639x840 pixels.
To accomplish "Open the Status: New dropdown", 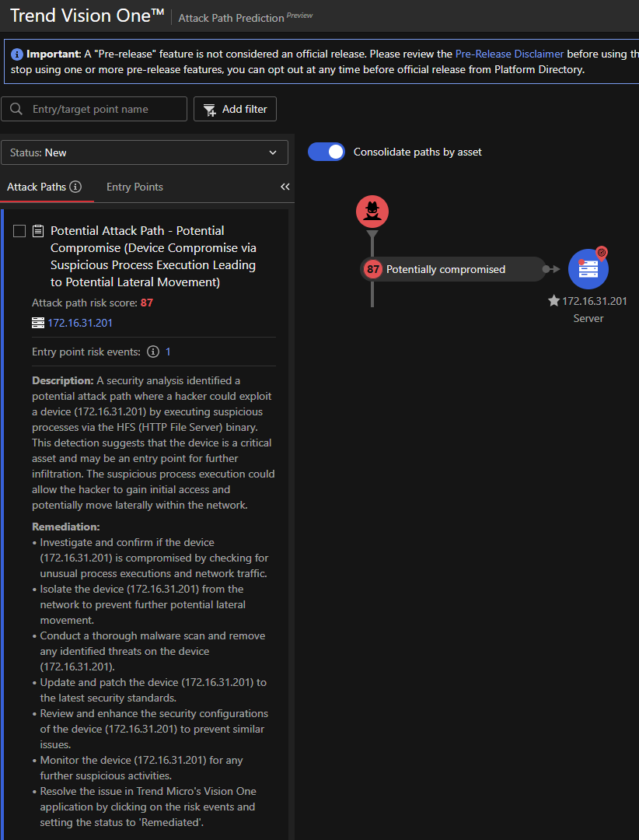I will click(x=145, y=152).
